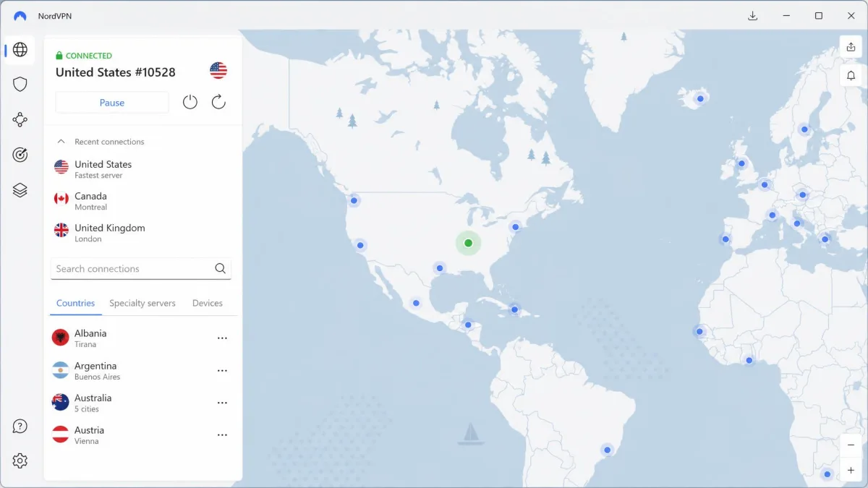This screenshot has height=488, width=868.
Task: Select Albania Tirana in country list
Action: (x=143, y=338)
